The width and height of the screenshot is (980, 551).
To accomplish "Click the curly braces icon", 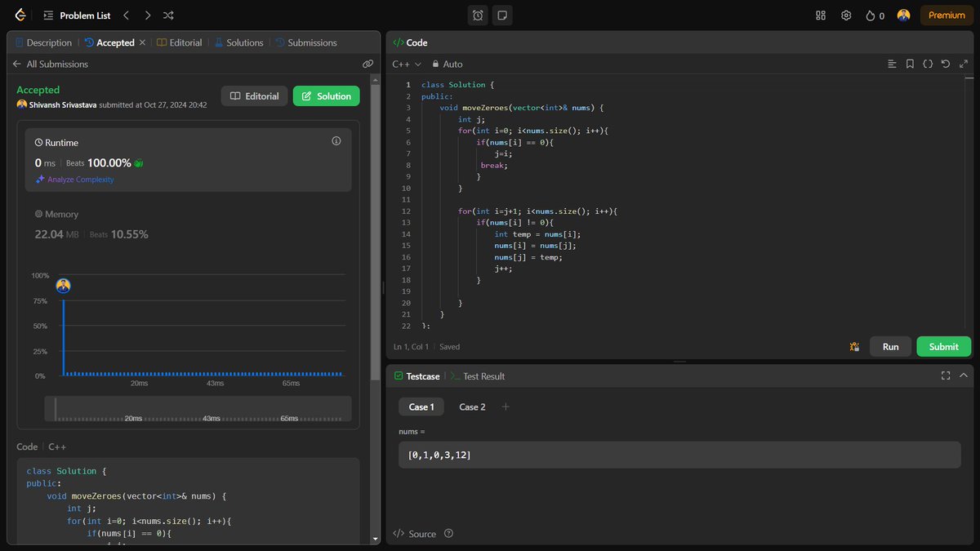I will click(928, 64).
